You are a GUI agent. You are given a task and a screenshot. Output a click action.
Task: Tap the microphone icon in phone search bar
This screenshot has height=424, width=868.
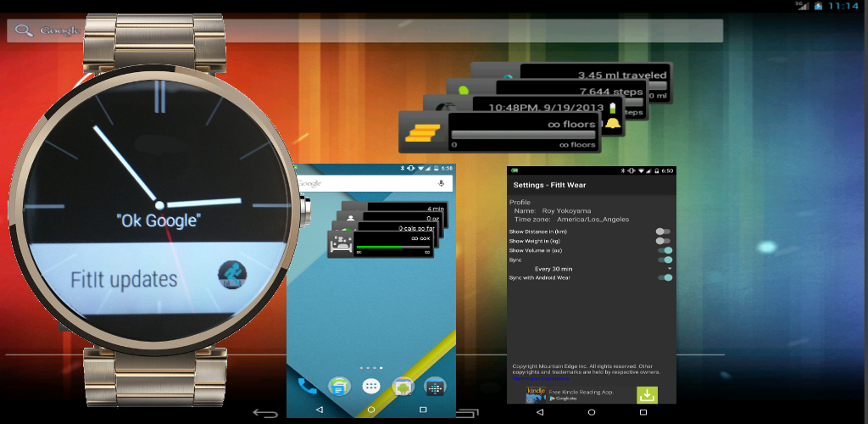pyautogui.click(x=441, y=183)
